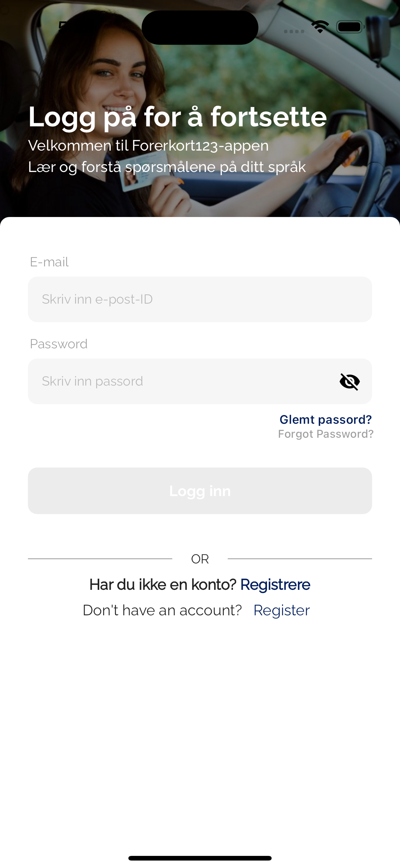Click the gray "Forgot Password?" text

pyautogui.click(x=326, y=434)
